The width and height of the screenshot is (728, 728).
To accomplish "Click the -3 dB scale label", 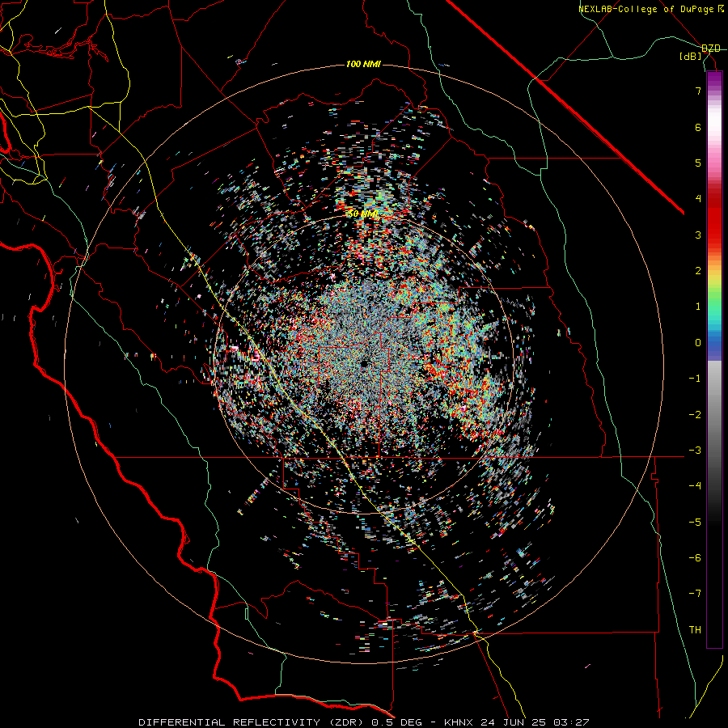I will [695, 451].
